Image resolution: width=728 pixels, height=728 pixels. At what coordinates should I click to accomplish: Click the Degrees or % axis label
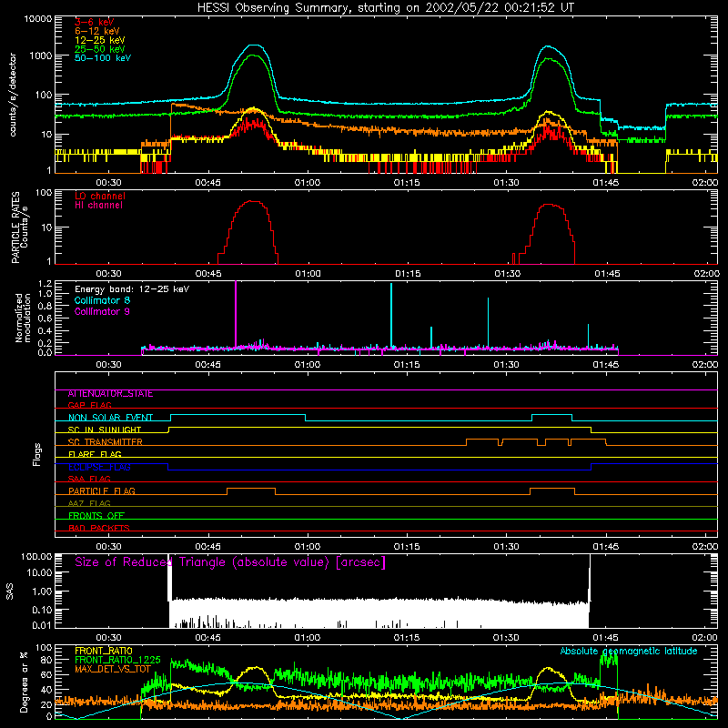click(x=24, y=682)
